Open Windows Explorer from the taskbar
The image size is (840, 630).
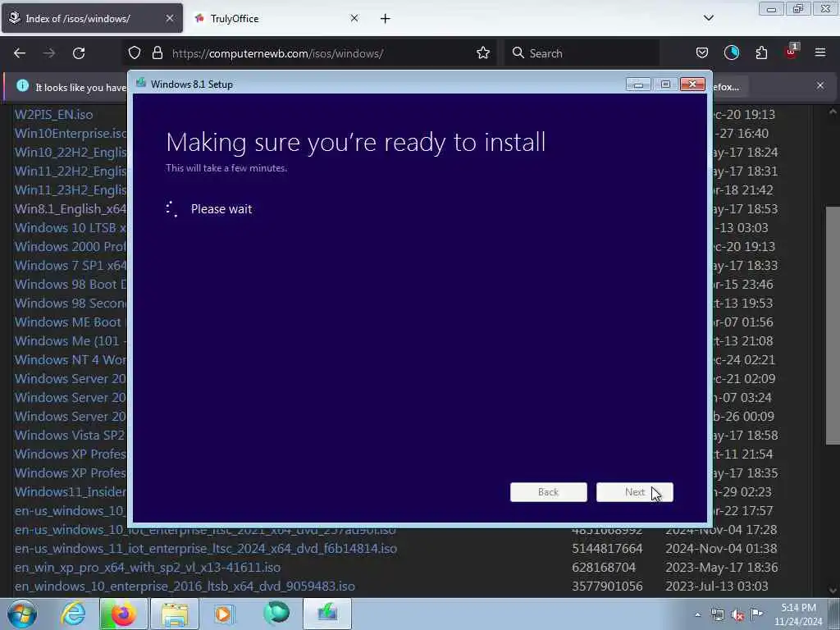pyautogui.click(x=175, y=614)
